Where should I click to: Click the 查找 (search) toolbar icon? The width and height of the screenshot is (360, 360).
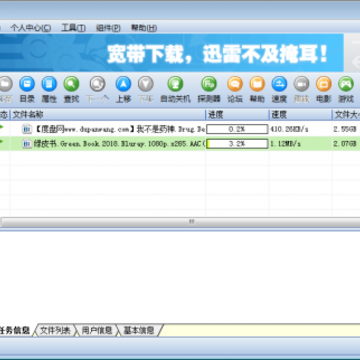pos(71,84)
